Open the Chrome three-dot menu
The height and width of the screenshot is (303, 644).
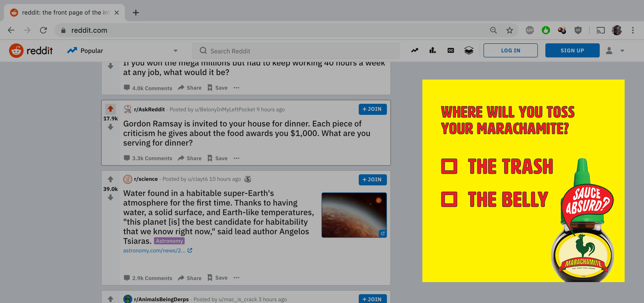[633, 30]
